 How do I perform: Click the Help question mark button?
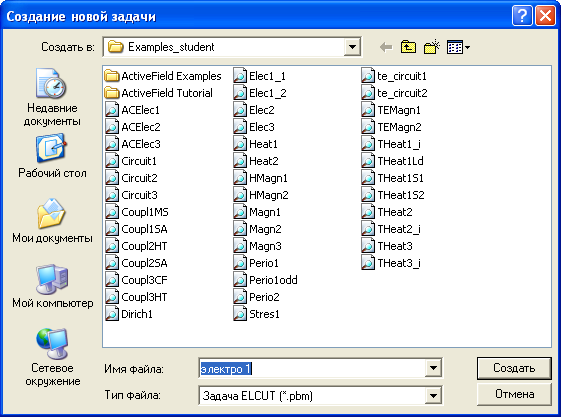pos(522,16)
